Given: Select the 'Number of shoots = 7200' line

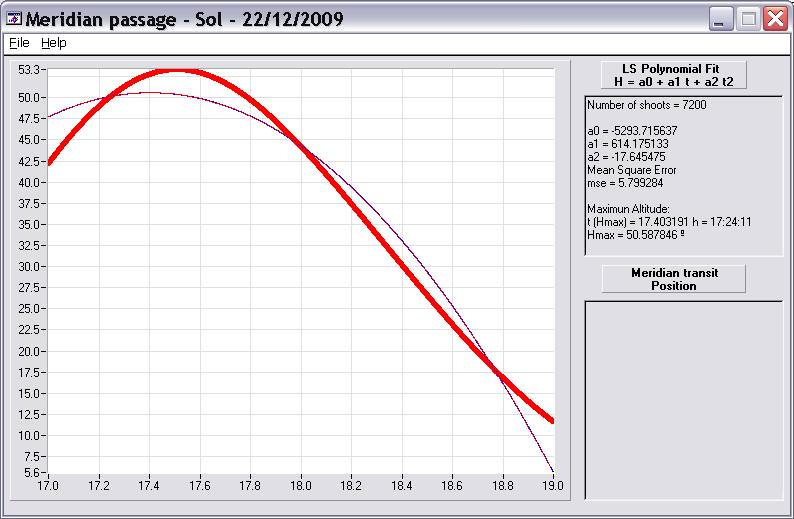Looking at the screenshot, I should (x=647, y=105).
